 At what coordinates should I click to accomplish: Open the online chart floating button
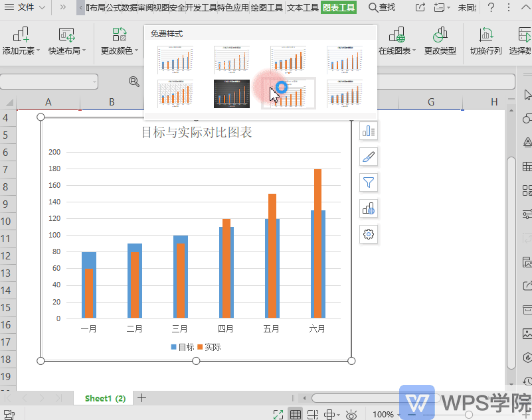369,208
